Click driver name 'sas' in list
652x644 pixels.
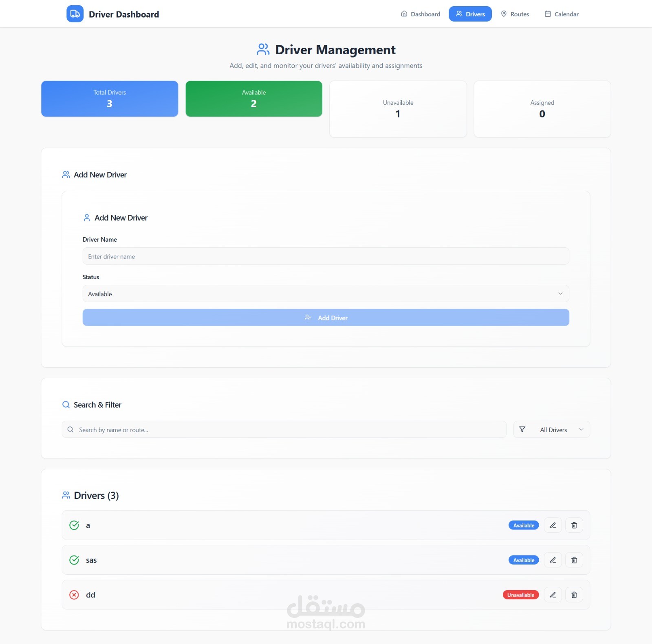[91, 560]
